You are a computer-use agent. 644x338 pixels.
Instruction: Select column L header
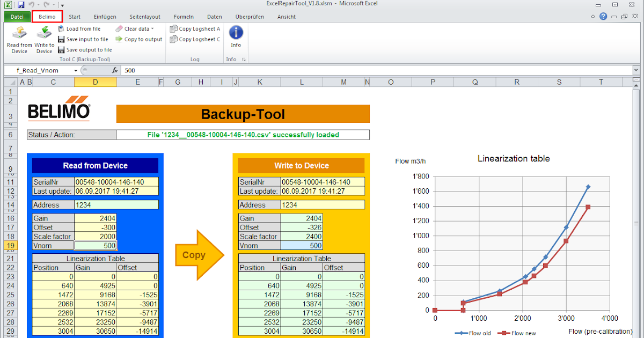point(302,82)
